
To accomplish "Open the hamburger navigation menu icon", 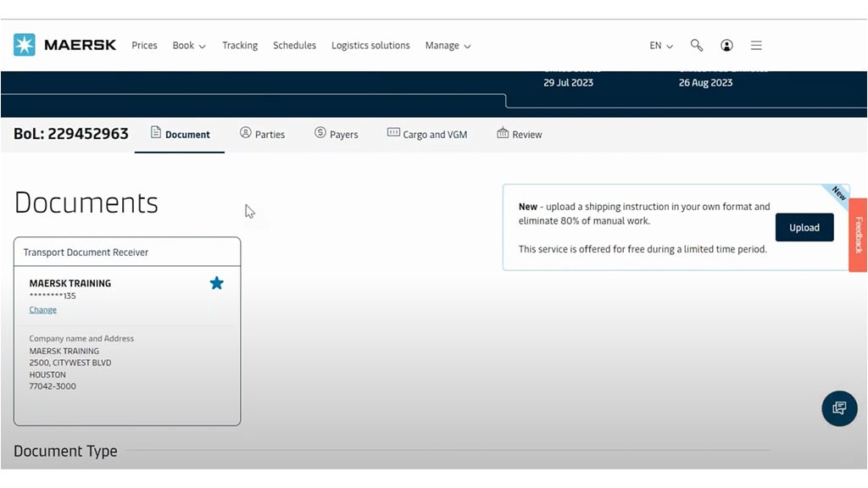I will 756,45.
